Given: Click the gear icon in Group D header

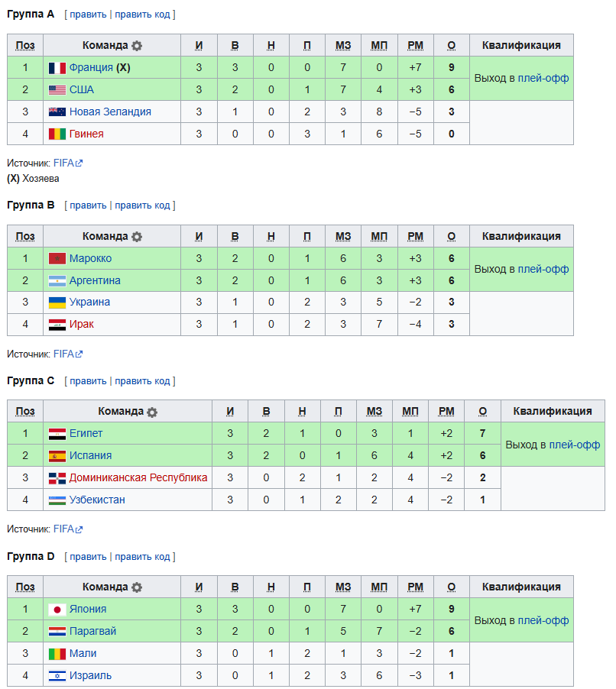Looking at the screenshot, I should click(x=137, y=587).
